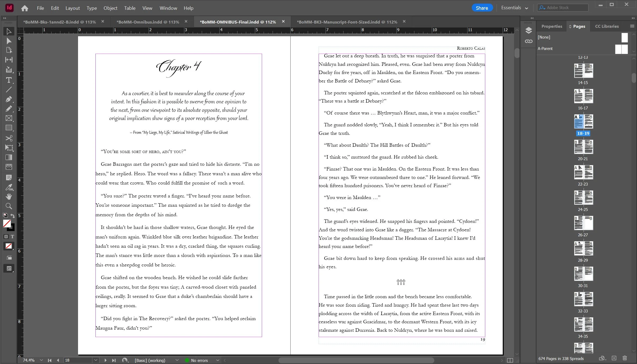Open the zoom percentage dropdown
This screenshot has width=637, height=364.
(41, 360)
